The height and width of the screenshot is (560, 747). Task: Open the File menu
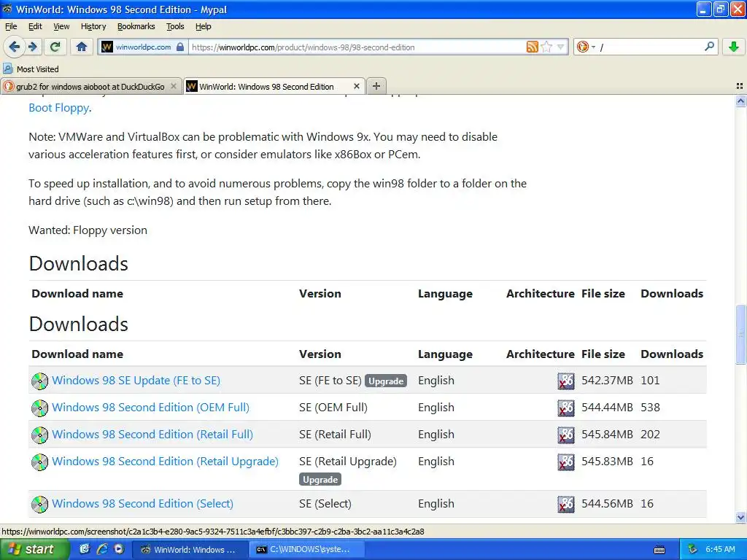(11, 26)
